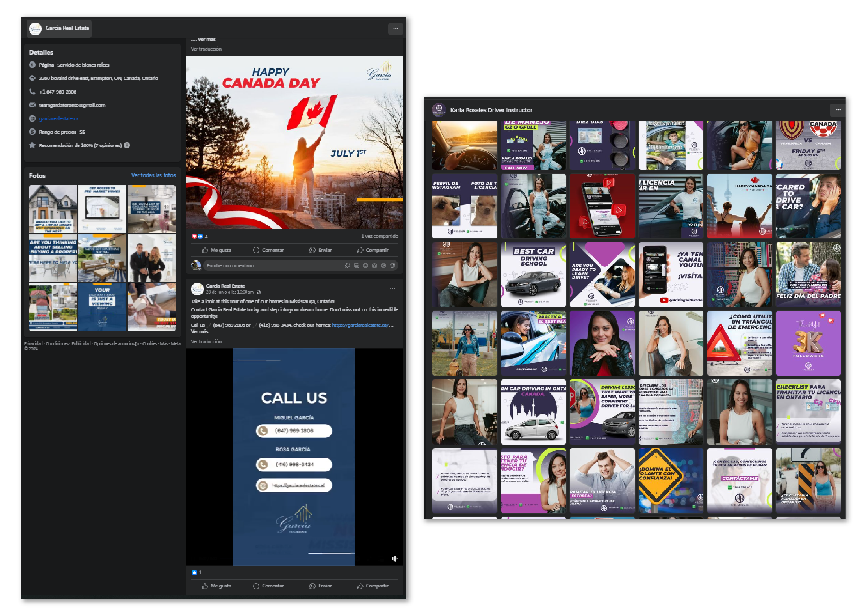The width and height of the screenshot is (867, 616).
Task: Click Comentar on the Canada Day post
Action: point(268,250)
